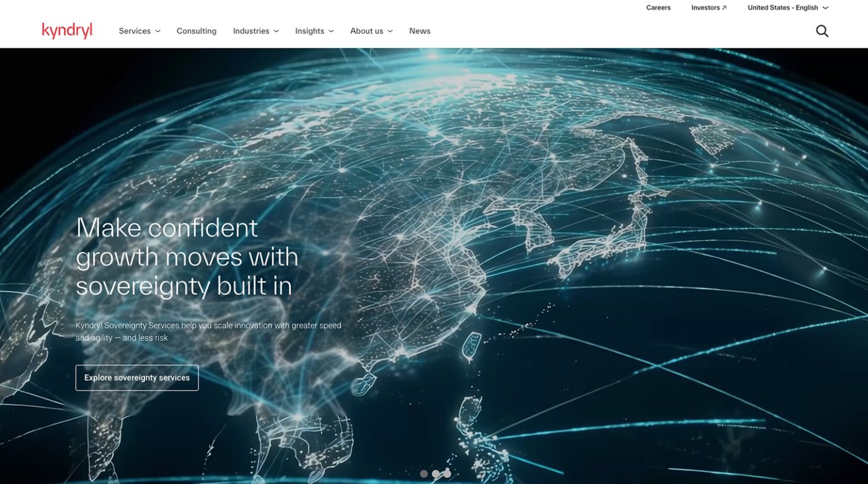Open the Investors external link
The height and width of the screenshot is (484, 868).
(709, 7)
